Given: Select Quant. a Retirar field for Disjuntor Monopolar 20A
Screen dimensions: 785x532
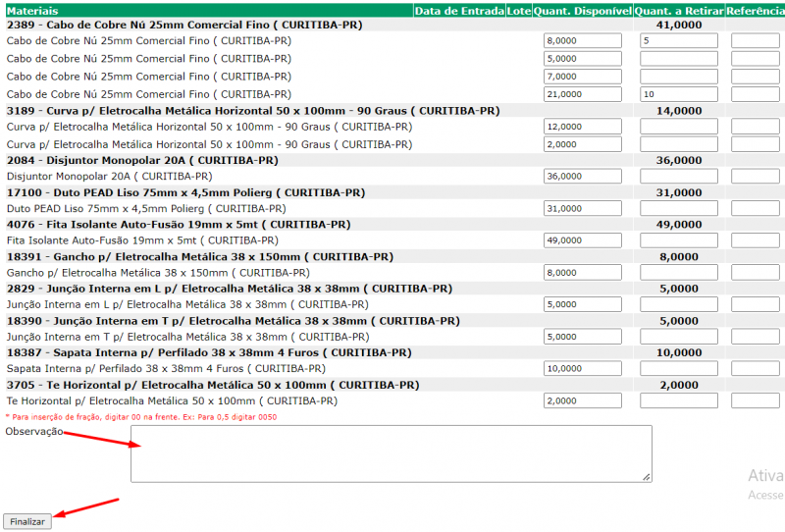Looking at the screenshot, I should coord(679,177).
